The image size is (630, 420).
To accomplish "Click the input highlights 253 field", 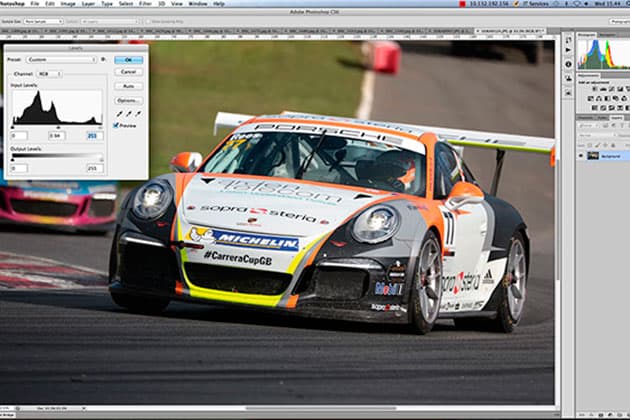I will (95, 136).
